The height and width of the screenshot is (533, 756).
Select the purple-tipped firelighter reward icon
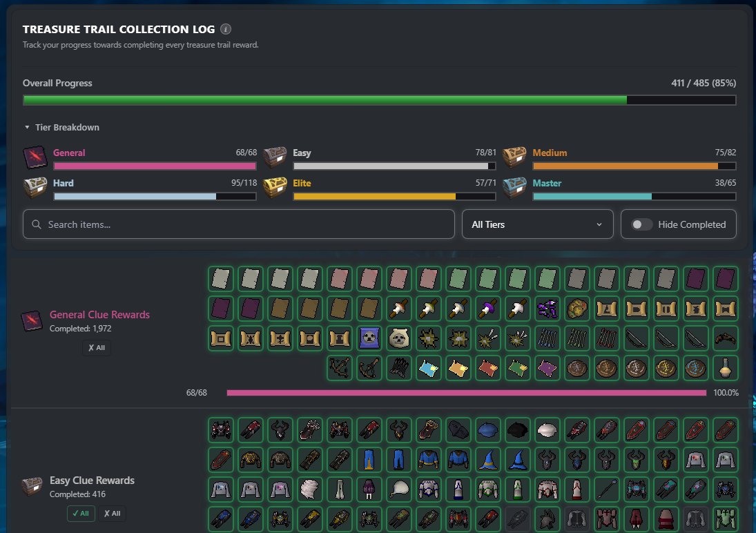tap(488, 309)
